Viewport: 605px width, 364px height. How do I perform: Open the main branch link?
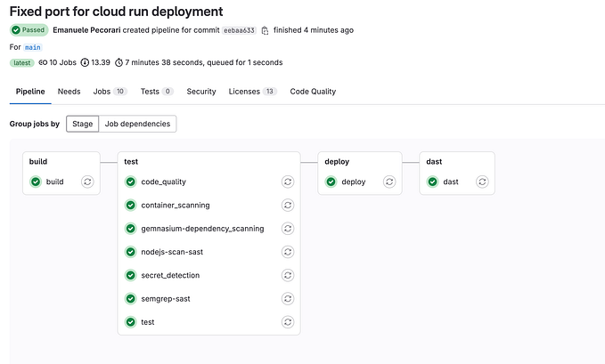(x=33, y=47)
